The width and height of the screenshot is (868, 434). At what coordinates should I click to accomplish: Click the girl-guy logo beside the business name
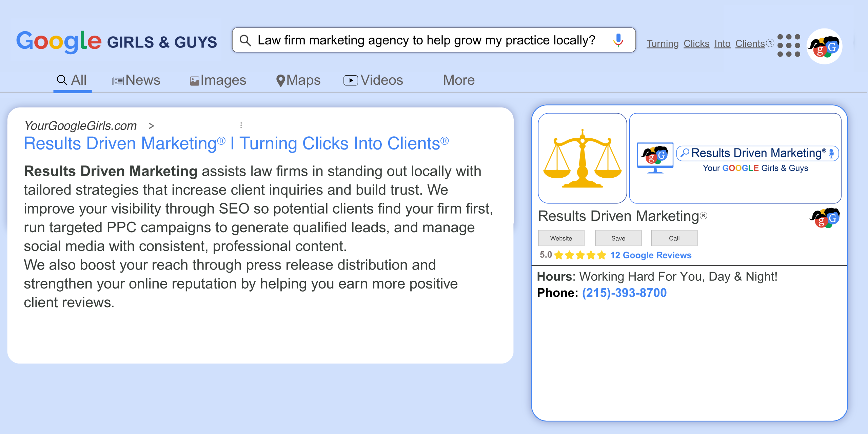coord(825,218)
